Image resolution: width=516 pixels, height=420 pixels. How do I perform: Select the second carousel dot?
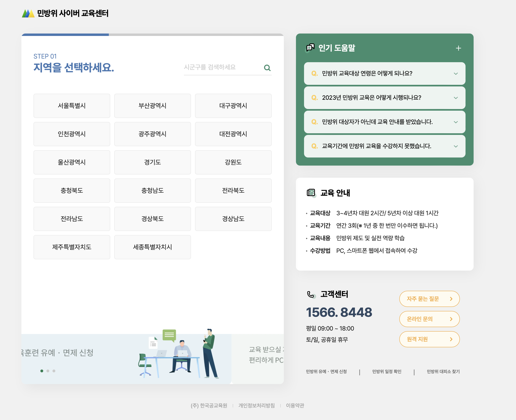click(x=48, y=371)
